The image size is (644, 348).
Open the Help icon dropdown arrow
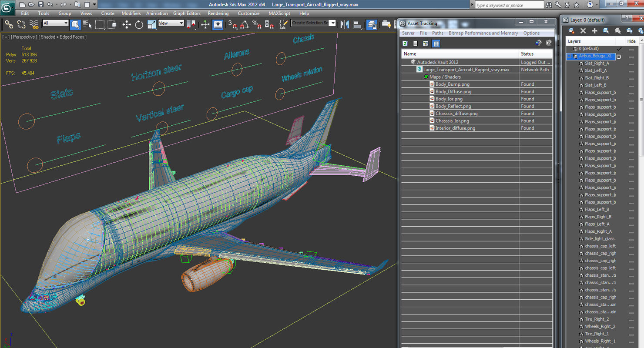(596, 5)
